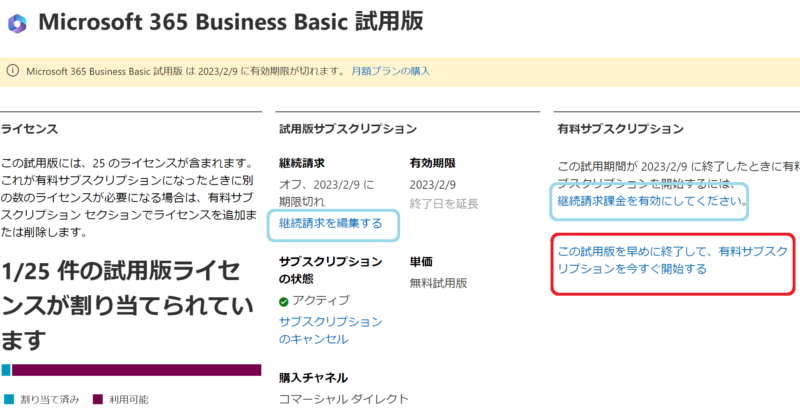Image resolution: width=800 pixels, height=412 pixels.
Task: Select the ライセンス section heading
Action: 29,129
